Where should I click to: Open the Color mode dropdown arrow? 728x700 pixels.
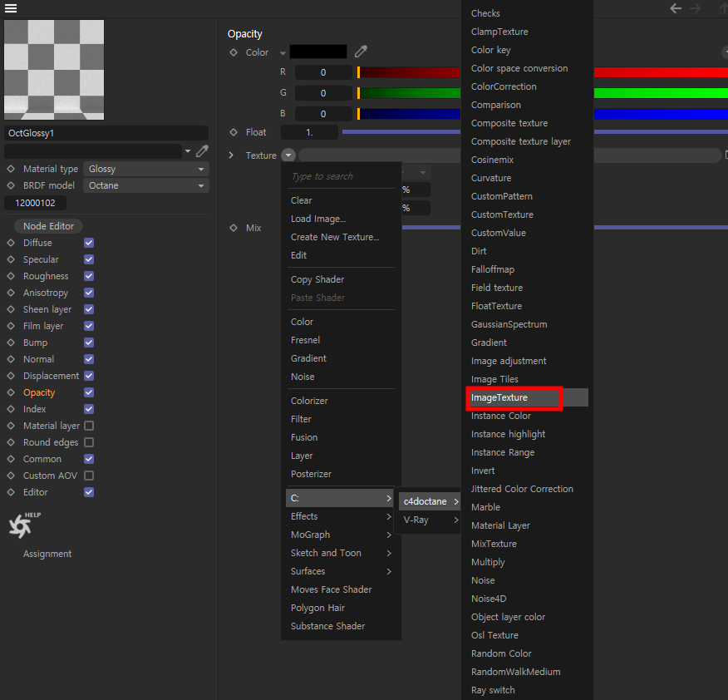click(x=283, y=53)
